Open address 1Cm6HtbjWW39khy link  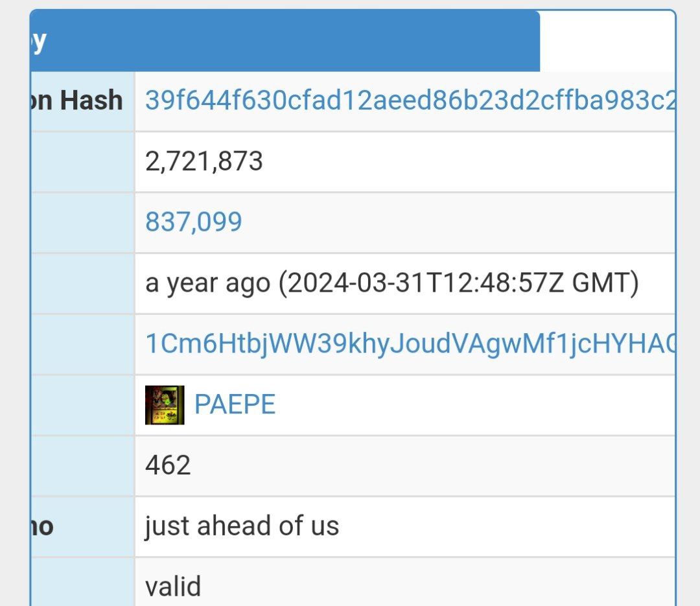[410, 344]
